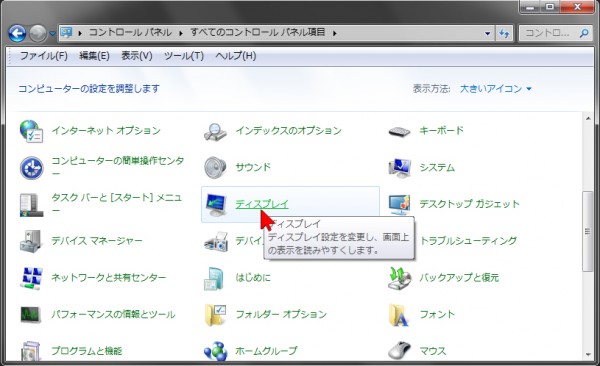
Task: Click the コントロール パネル breadcrumb
Action: (x=130, y=33)
